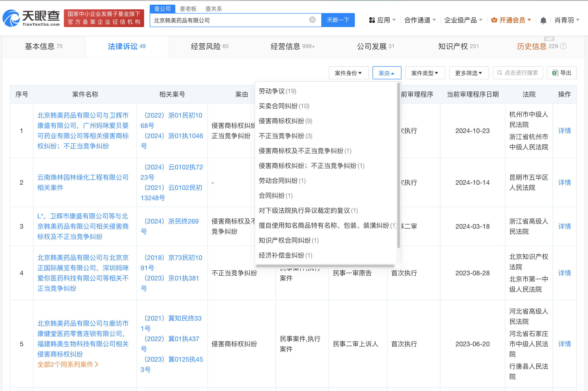Image resolution: width=588 pixels, height=391 pixels.
Task: Open 详情 for the 2023-08-28 case
Action: 564,273
